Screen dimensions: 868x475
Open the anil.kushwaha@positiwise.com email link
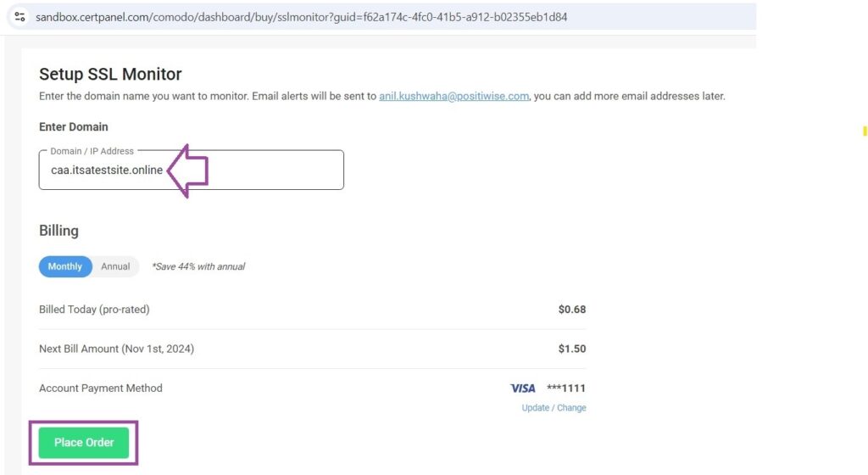coord(453,96)
